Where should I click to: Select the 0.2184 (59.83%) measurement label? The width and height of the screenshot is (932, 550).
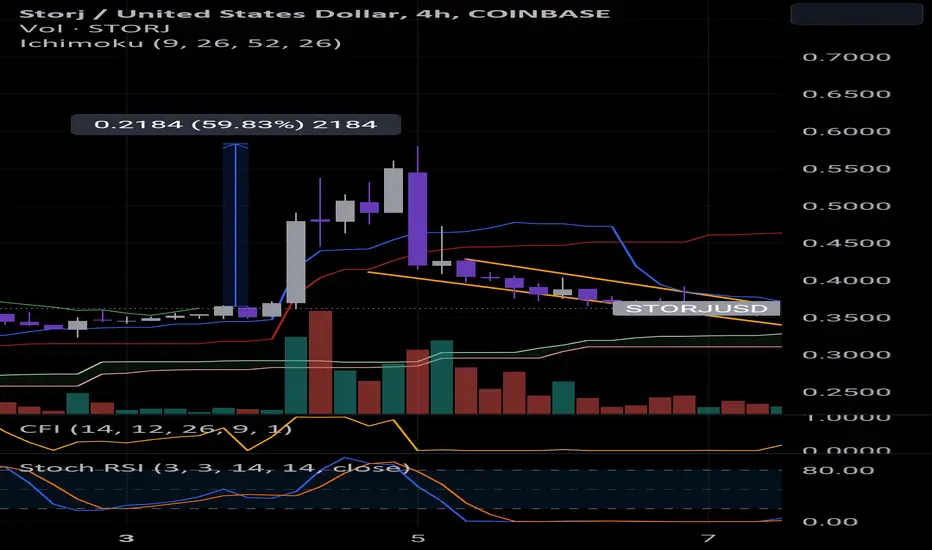[235, 124]
